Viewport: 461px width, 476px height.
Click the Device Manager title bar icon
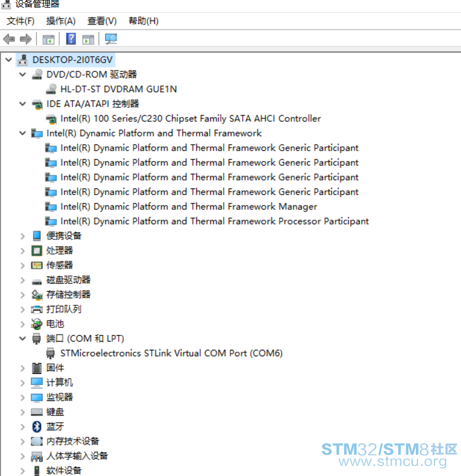pos(6,4)
